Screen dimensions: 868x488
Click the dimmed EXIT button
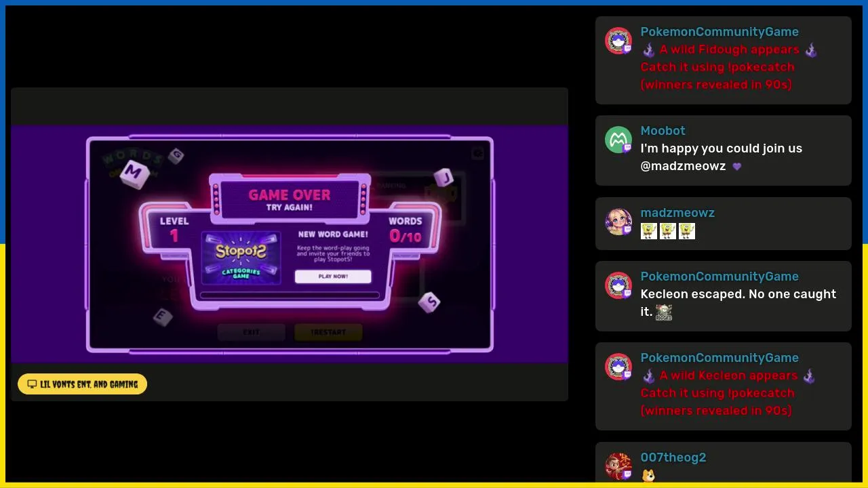pos(251,332)
